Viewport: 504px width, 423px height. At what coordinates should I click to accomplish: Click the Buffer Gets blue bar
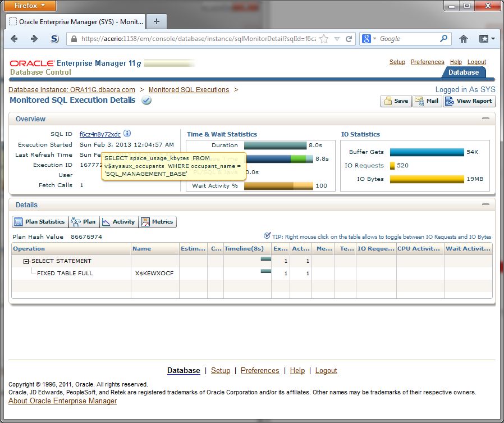(427, 152)
